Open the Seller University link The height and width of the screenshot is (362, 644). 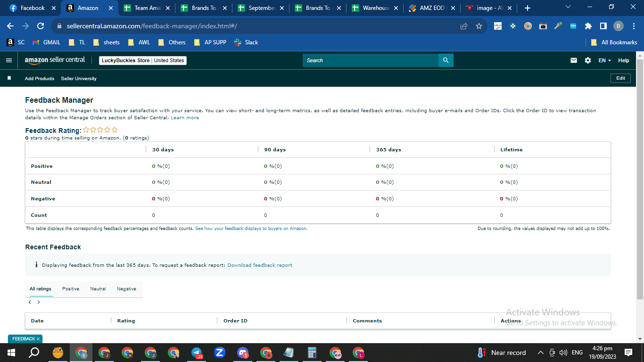point(79,79)
